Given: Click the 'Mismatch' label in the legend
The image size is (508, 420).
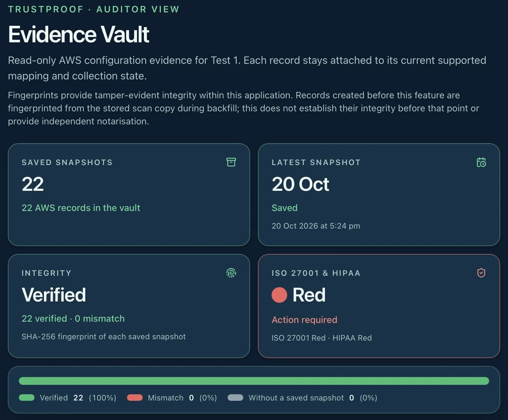Looking at the screenshot, I should 165,398.
